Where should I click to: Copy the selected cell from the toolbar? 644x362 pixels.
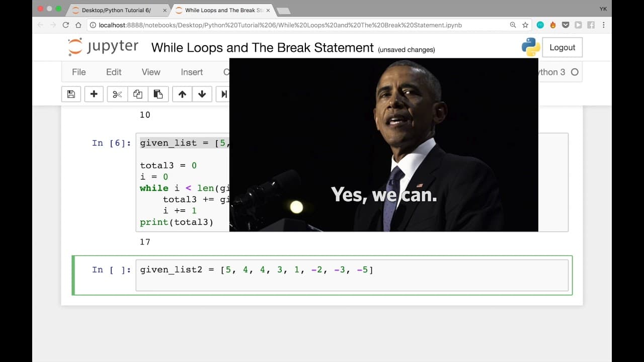(137, 94)
